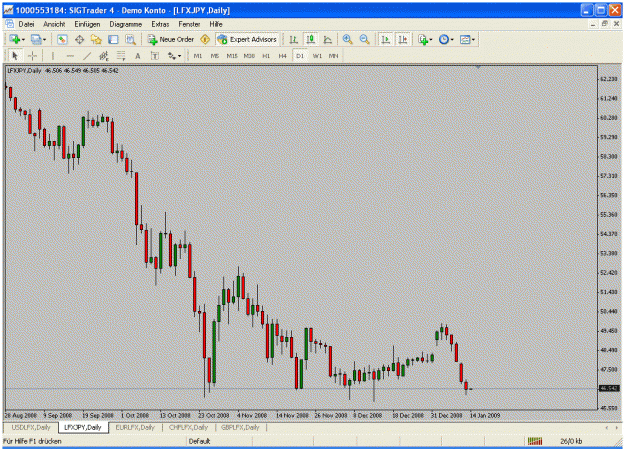Switch timeframe to M30
This screenshot has width=625, height=449.
pyautogui.click(x=249, y=56)
